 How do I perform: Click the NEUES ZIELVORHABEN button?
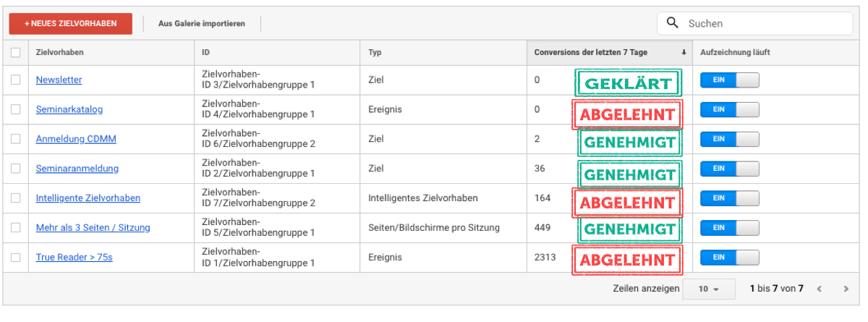71,23
